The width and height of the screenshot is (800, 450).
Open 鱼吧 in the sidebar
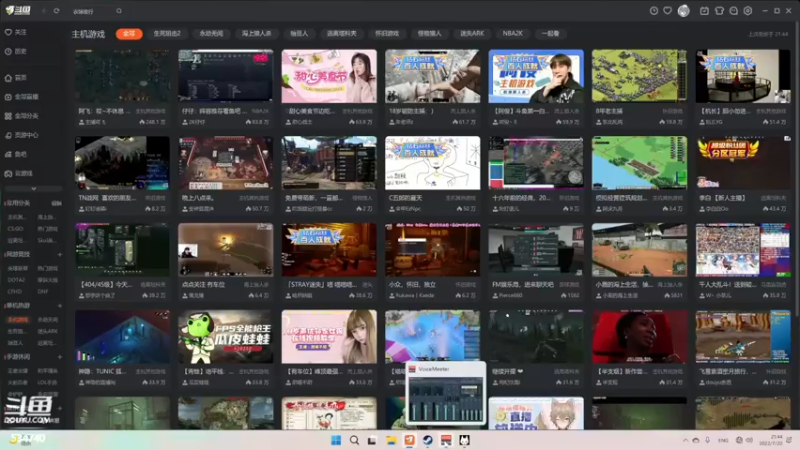point(16,154)
